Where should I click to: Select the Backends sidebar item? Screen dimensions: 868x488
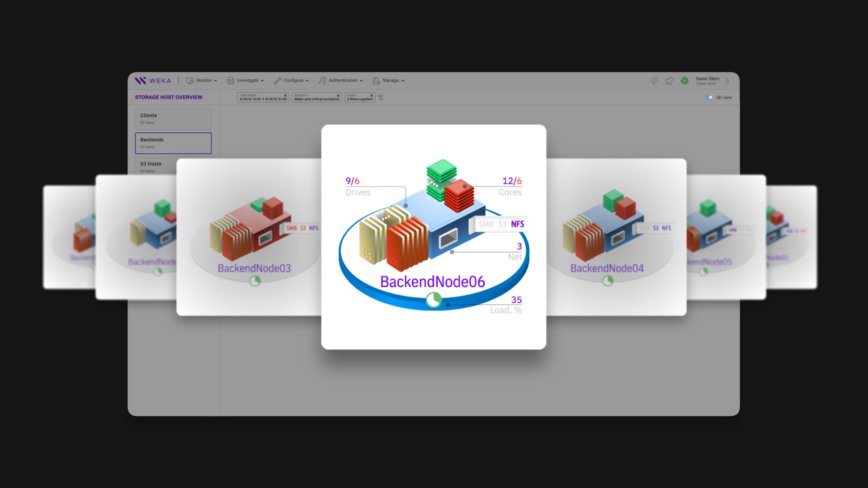[173, 143]
